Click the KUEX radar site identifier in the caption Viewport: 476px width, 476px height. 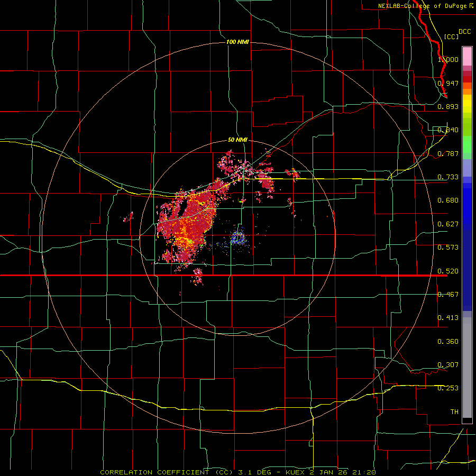coord(296,472)
